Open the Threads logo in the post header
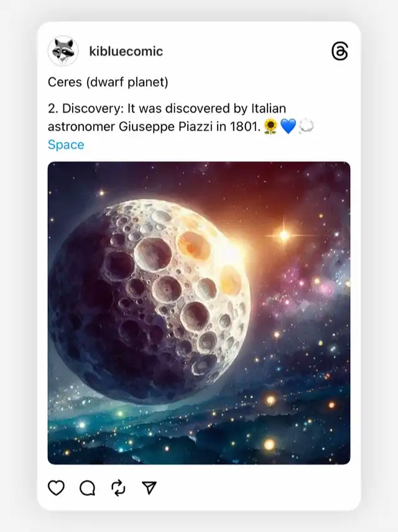Image resolution: width=398 pixels, height=532 pixels. point(340,52)
